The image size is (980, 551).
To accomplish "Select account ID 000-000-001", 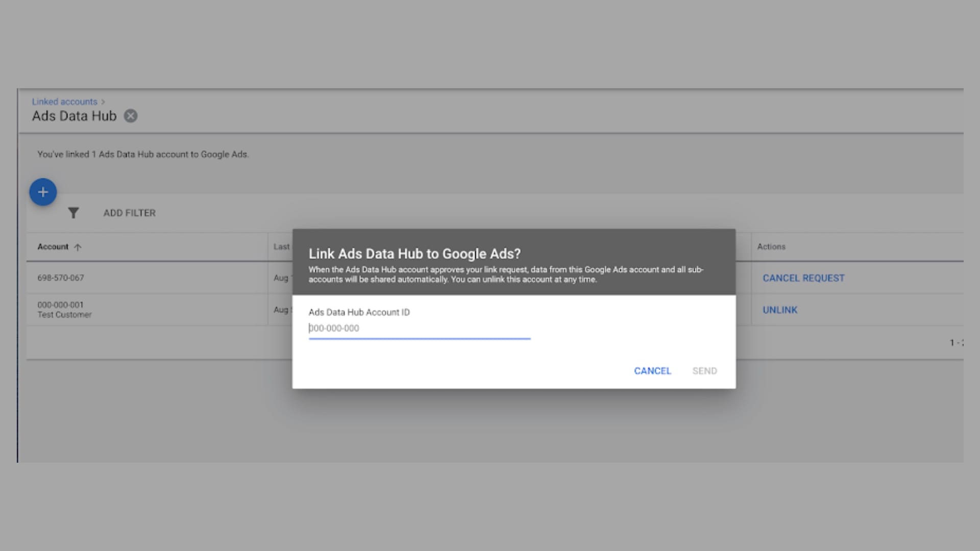I will coord(60,305).
